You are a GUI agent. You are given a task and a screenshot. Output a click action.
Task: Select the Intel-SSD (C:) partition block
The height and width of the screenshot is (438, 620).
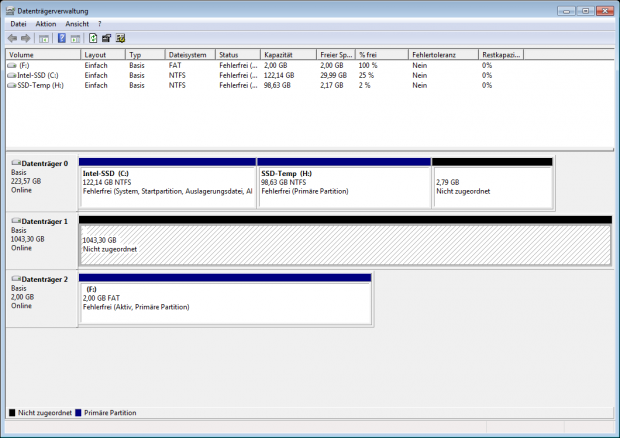[x=167, y=186]
